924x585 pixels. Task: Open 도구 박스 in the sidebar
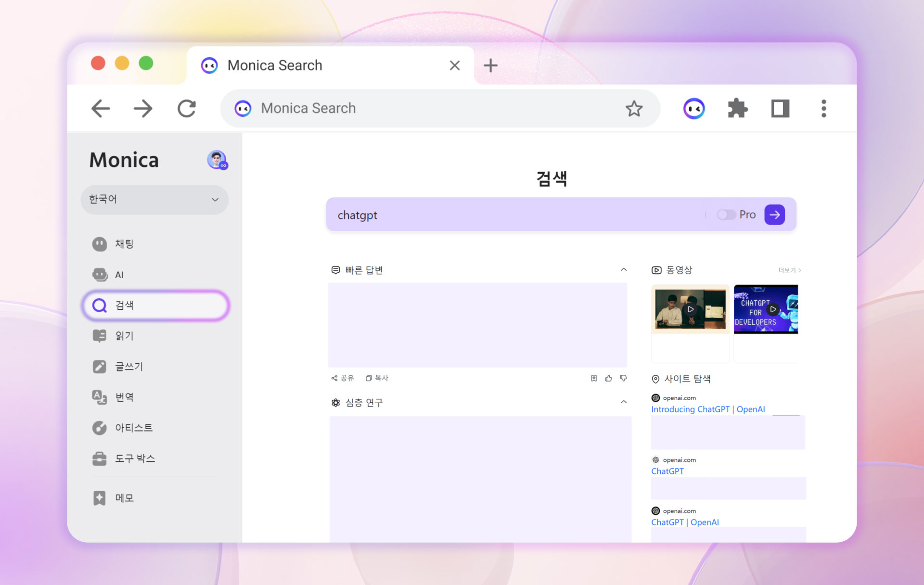pos(135,458)
